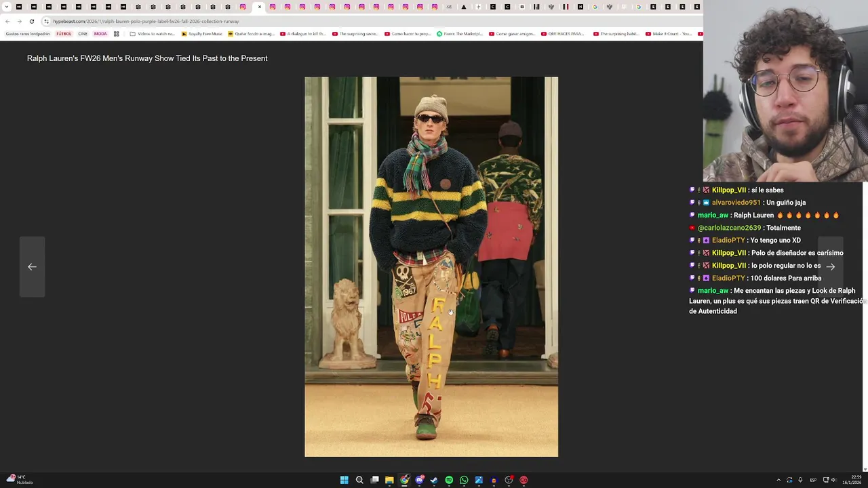Open the volume control in system tray
Screen dimensions: 868x488
833,480
